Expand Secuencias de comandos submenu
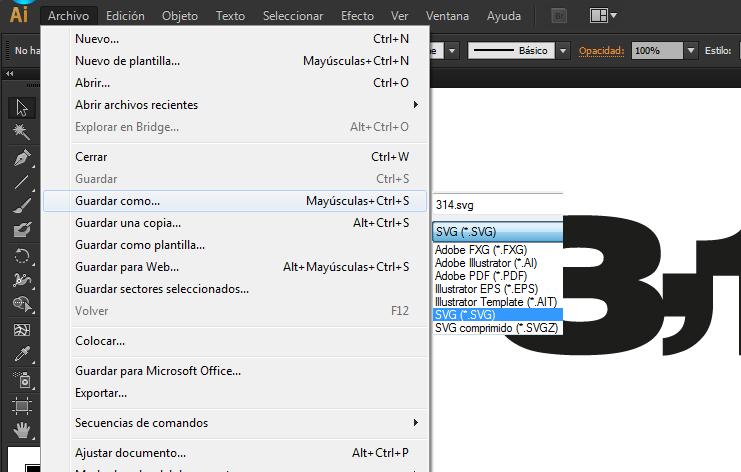Image resolution: width=741 pixels, height=472 pixels. pyautogui.click(x=235, y=423)
